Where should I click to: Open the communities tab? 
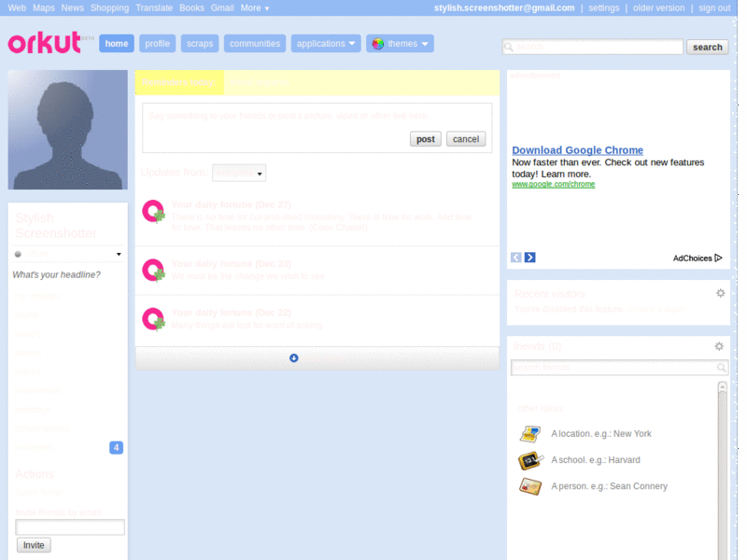(255, 43)
